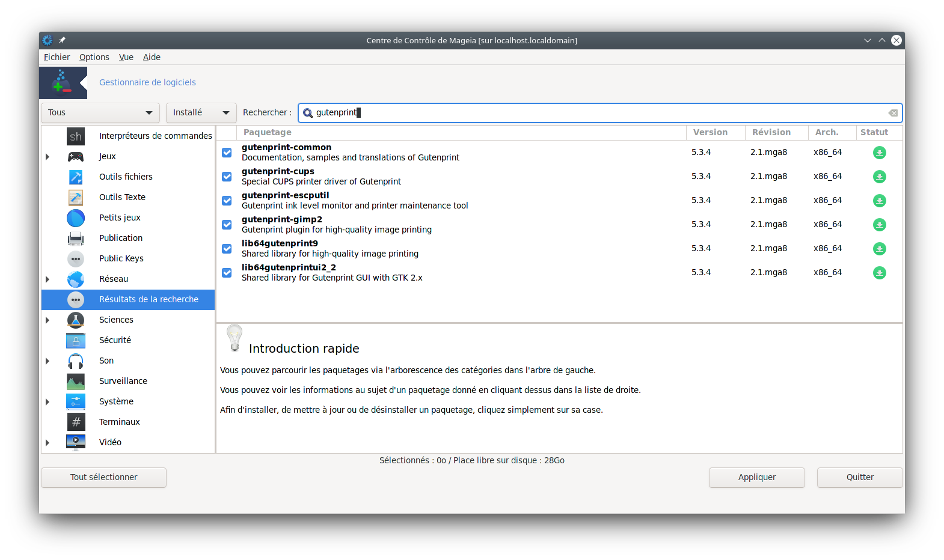
Task: Uncheck the lib64gutenprintui2_2 package checkbox
Action: coord(227,273)
